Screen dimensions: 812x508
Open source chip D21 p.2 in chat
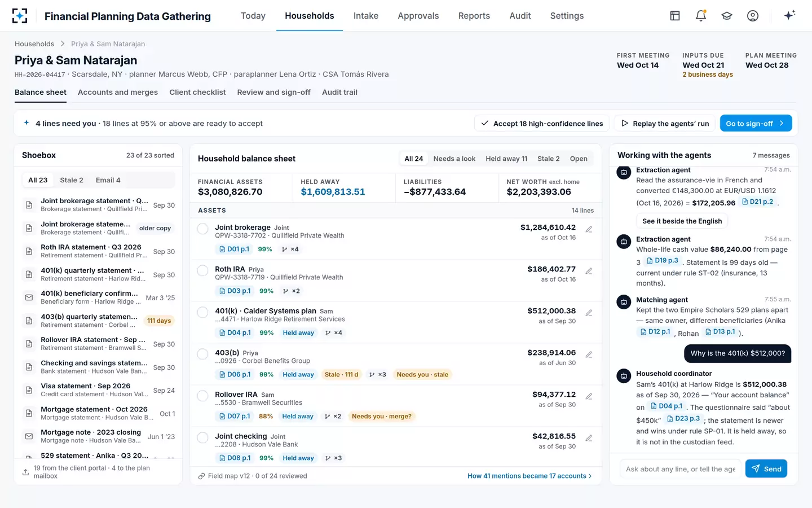point(758,202)
